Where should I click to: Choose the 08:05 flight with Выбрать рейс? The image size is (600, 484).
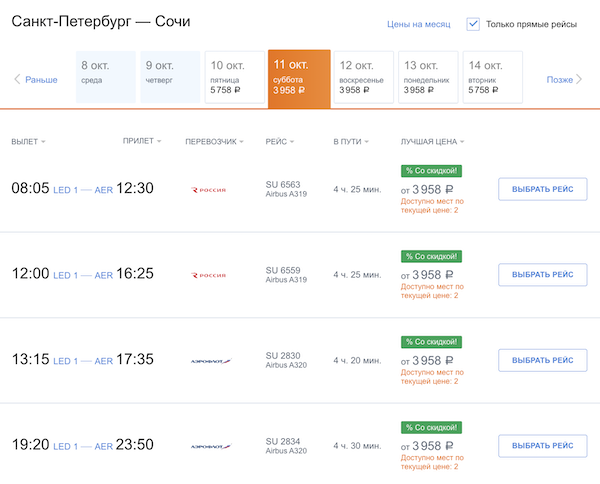pos(542,189)
